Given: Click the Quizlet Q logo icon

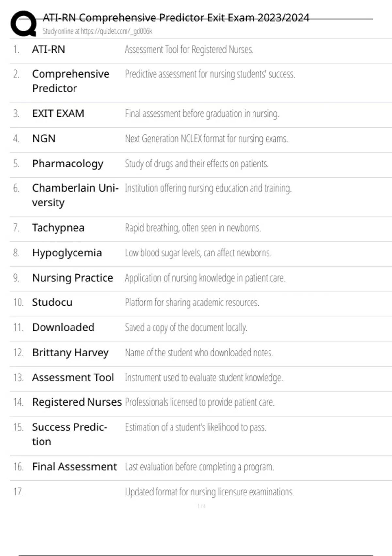Looking at the screenshot, I should (x=24, y=24).
